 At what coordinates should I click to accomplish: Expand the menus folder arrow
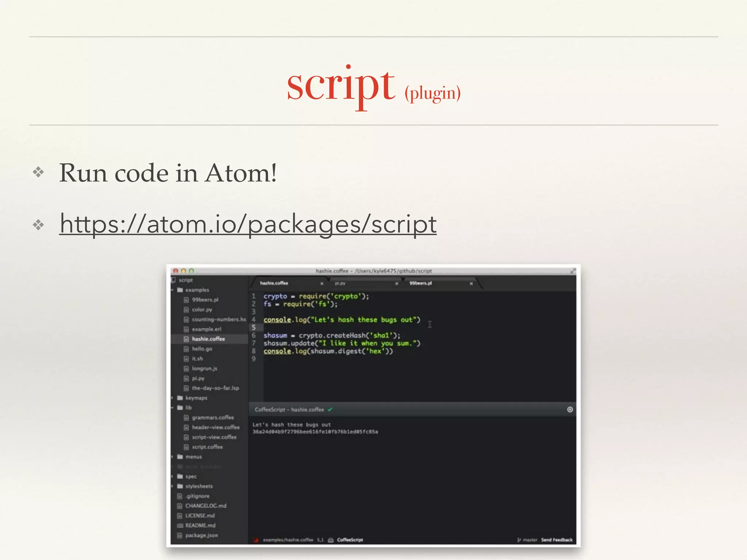[x=173, y=457]
